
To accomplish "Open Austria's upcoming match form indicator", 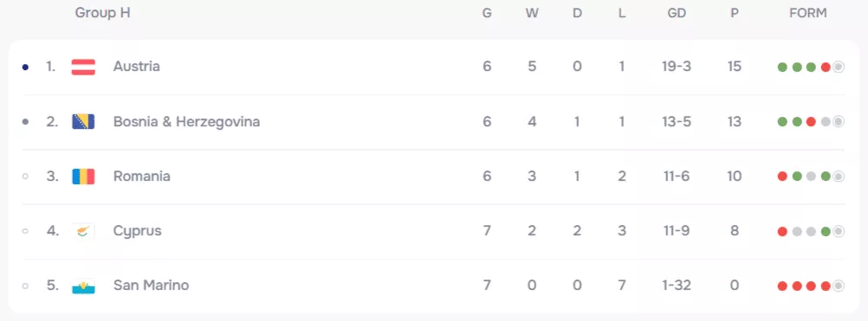I will [838, 67].
